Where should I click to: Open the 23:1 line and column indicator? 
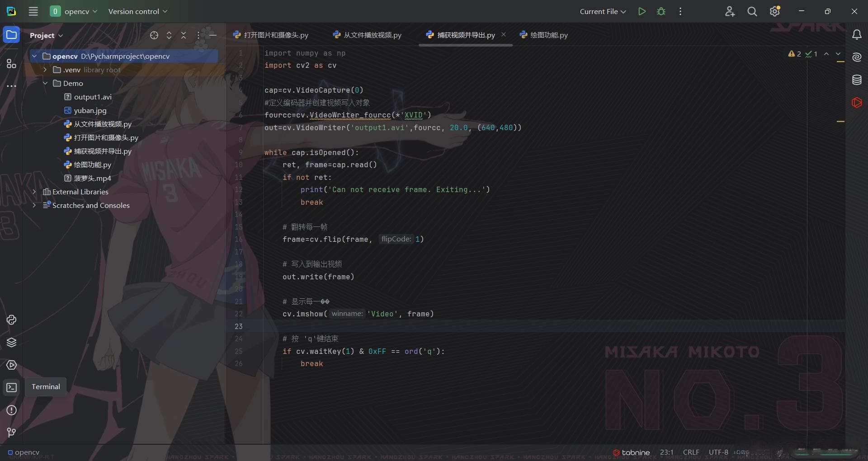coord(667,452)
